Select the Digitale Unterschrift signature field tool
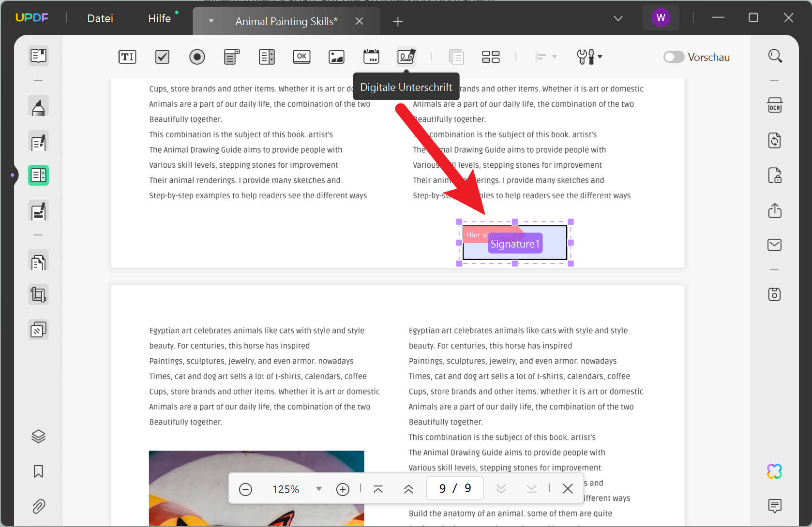 [x=406, y=57]
